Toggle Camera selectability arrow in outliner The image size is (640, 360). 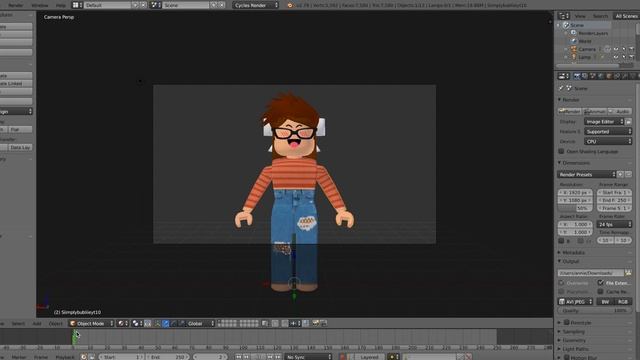pyautogui.click(x=624, y=49)
